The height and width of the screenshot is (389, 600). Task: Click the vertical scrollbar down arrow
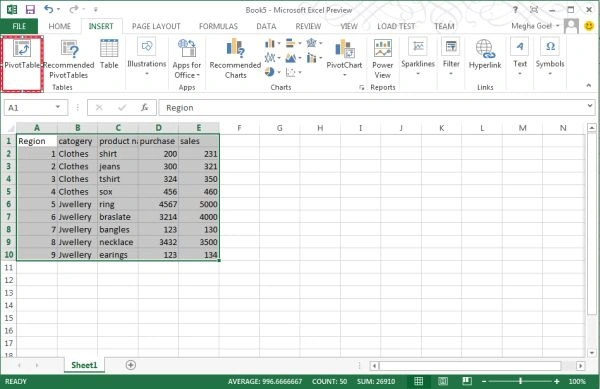(x=592, y=353)
